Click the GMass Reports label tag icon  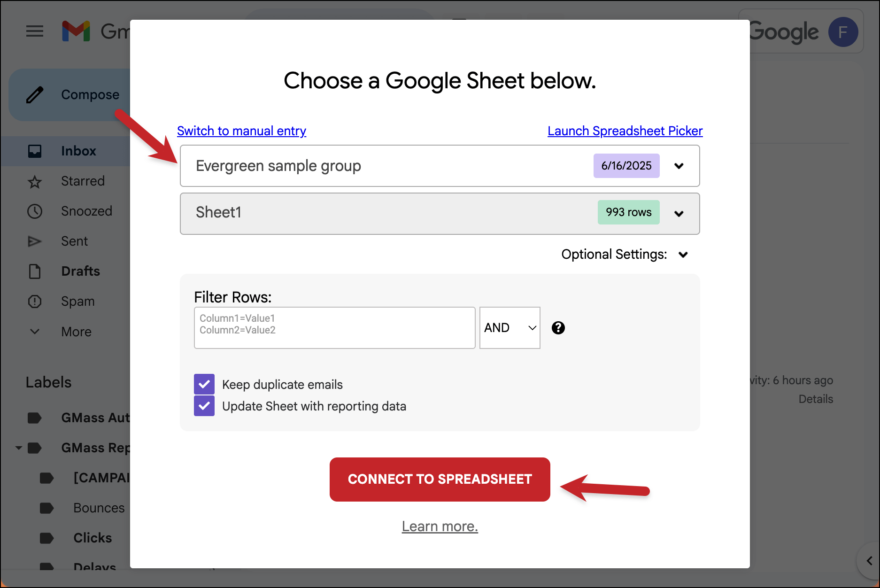tap(35, 448)
